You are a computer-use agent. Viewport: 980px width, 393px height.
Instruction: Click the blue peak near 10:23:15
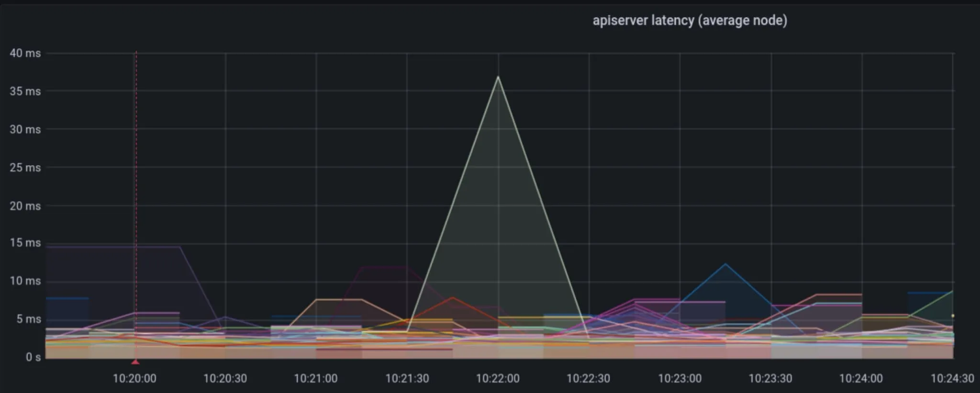[x=725, y=264]
